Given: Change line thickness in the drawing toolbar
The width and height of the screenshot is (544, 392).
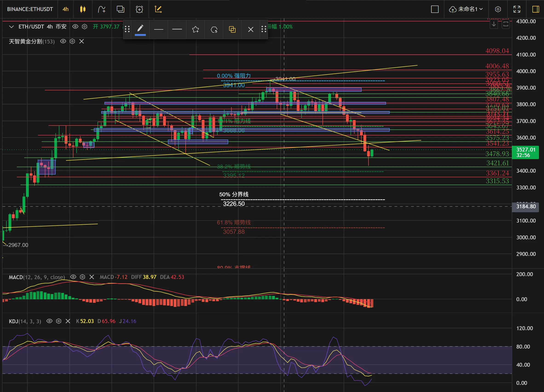Looking at the screenshot, I should (x=158, y=29).
